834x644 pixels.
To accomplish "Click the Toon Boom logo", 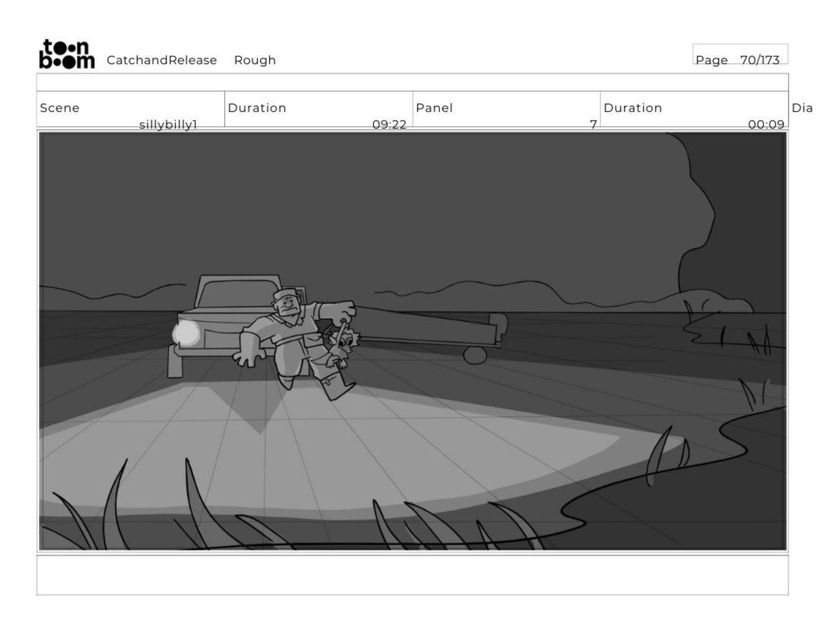I will click(67, 54).
